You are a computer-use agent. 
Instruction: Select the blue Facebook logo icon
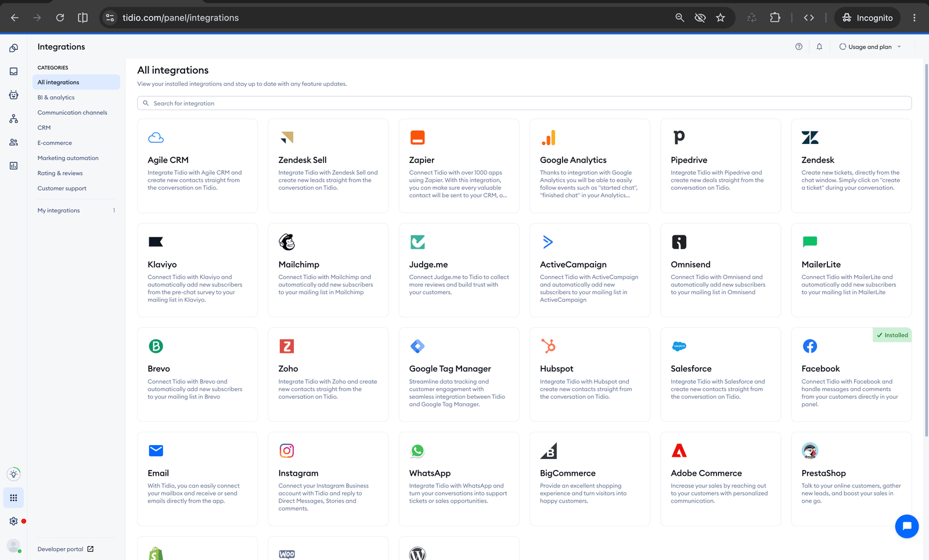coord(810,346)
